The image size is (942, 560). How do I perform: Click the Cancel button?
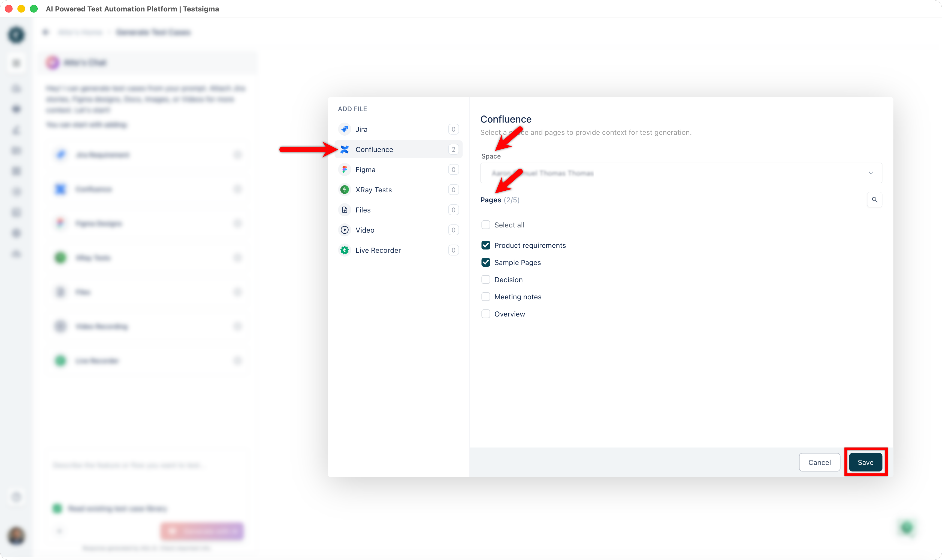click(819, 462)
